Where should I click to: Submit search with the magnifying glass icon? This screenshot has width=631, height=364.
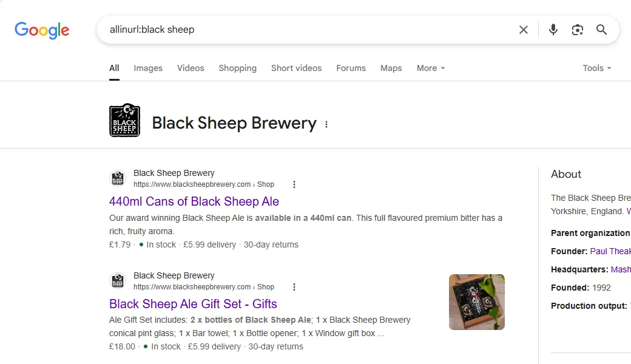coord(602,30)
